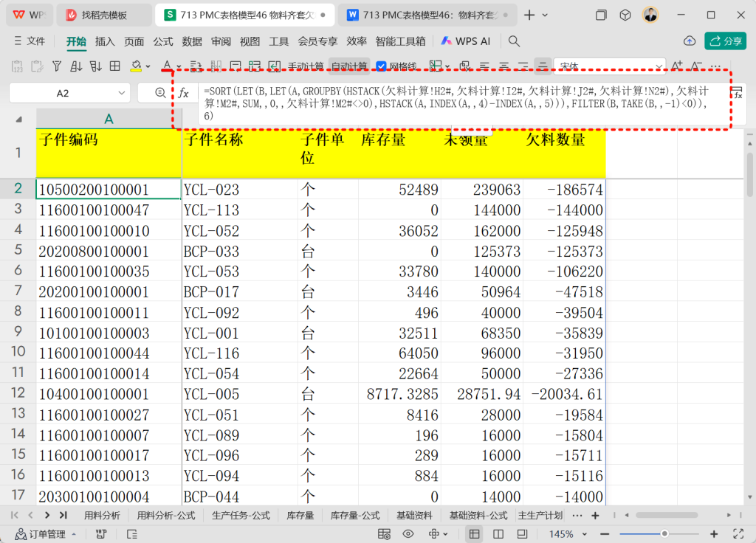Open font color dropdown arrow
Image resolution: width=756 pixels, height=543 pixels.
tap(179, 66)
